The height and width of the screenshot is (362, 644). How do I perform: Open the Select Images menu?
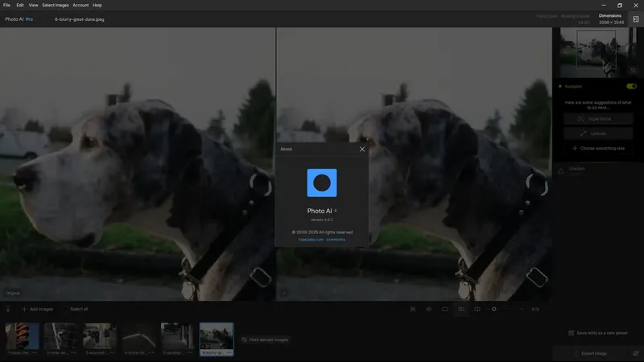56,6
